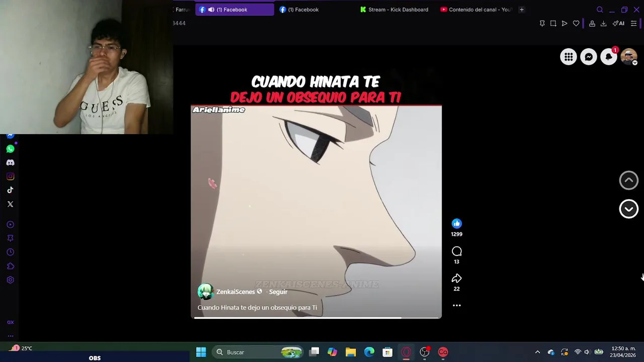Go to previous reel with up chevron

coord(628,180)
